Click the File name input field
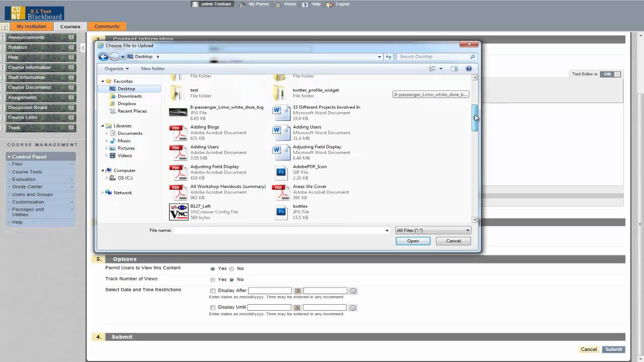The height and width of the screenshot is (362, 644). pyautogui.click(x=279, y=230)
